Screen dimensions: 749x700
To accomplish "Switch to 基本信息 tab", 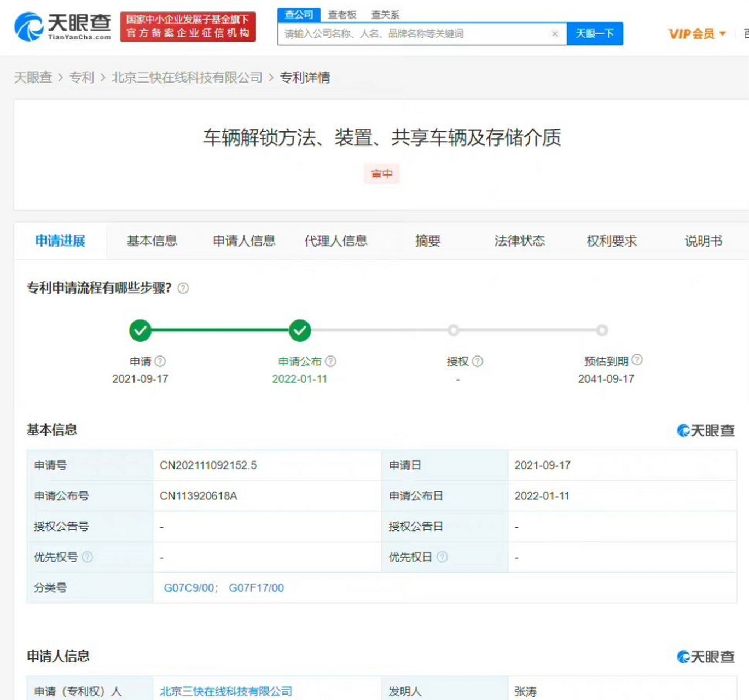I will (x=152, y=241).
